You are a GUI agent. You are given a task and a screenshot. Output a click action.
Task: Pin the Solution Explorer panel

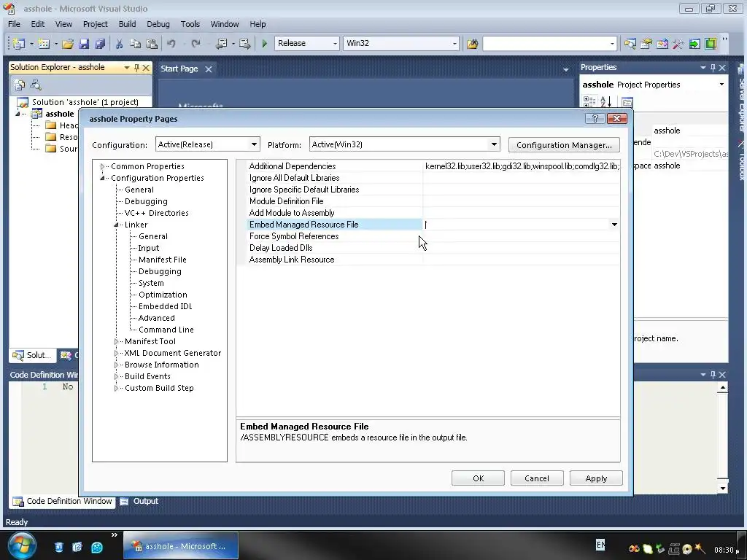click(x=136, y=68)
